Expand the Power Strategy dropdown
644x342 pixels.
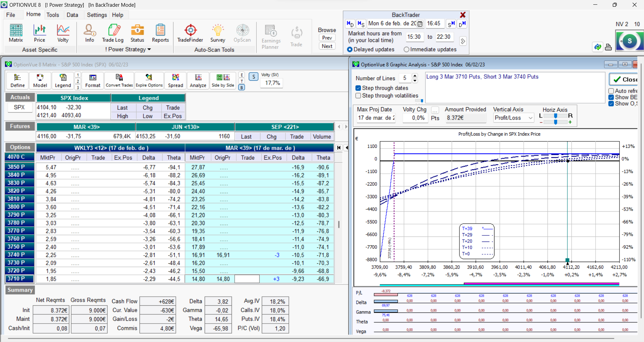pyautogui.click(x=149, y=49)
